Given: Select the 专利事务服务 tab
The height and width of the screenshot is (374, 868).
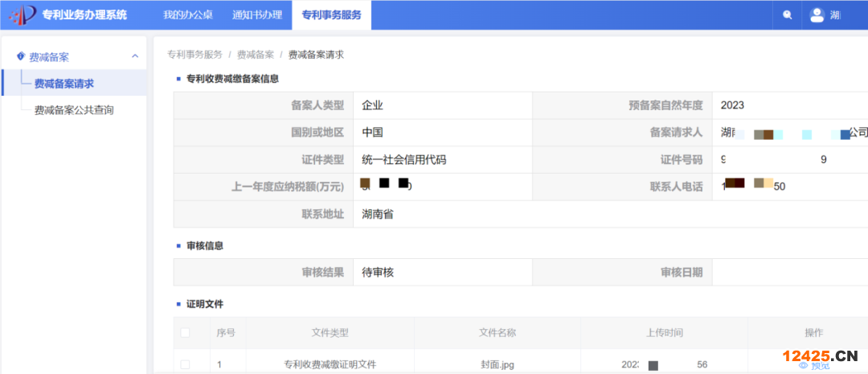Looking at the screenshot, I should [331, 15].
